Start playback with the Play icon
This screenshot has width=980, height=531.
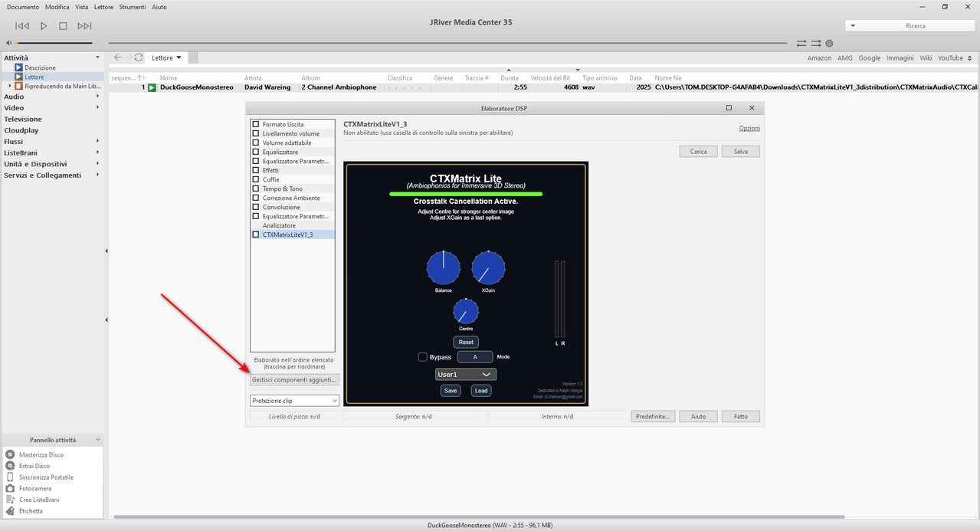coord(44,26)
